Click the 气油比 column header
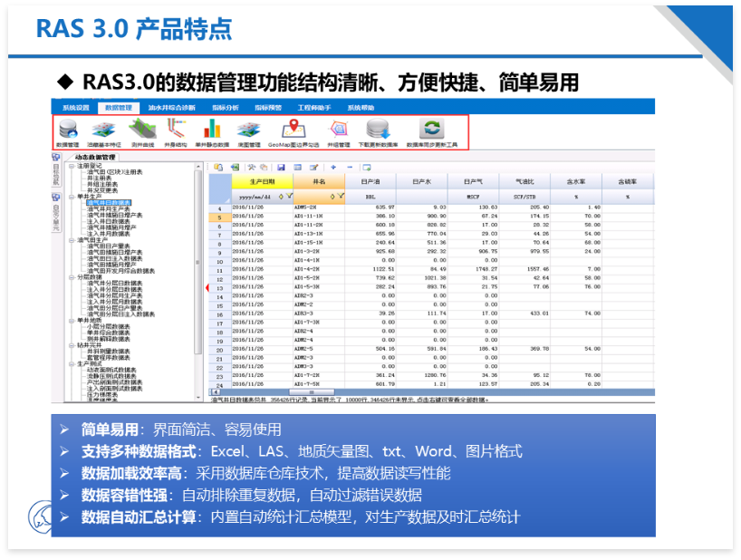The height and width of the screenshot is (560, 741). pos(524,181)
